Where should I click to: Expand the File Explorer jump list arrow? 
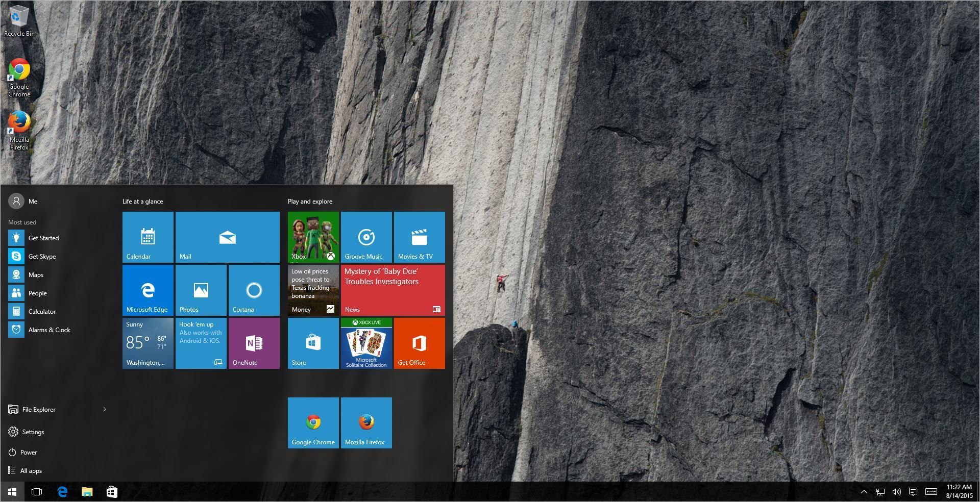pos(105,409)
